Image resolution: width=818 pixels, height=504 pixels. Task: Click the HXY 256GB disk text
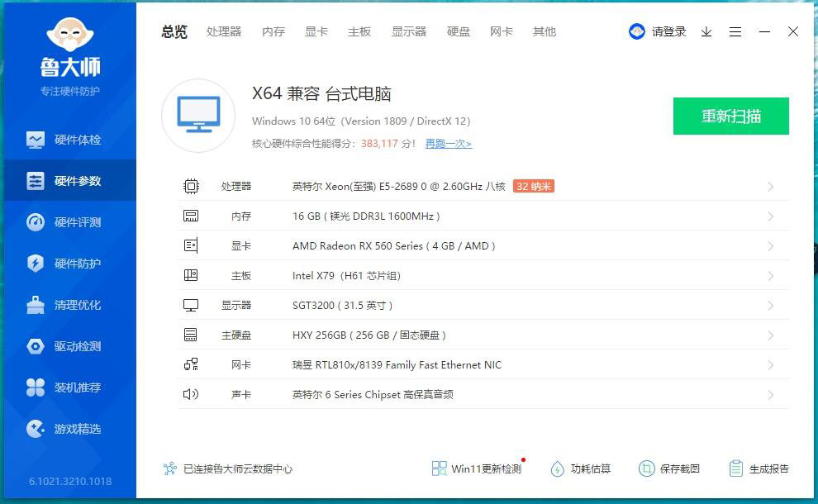pyautogui.click(x=369, y=335)
